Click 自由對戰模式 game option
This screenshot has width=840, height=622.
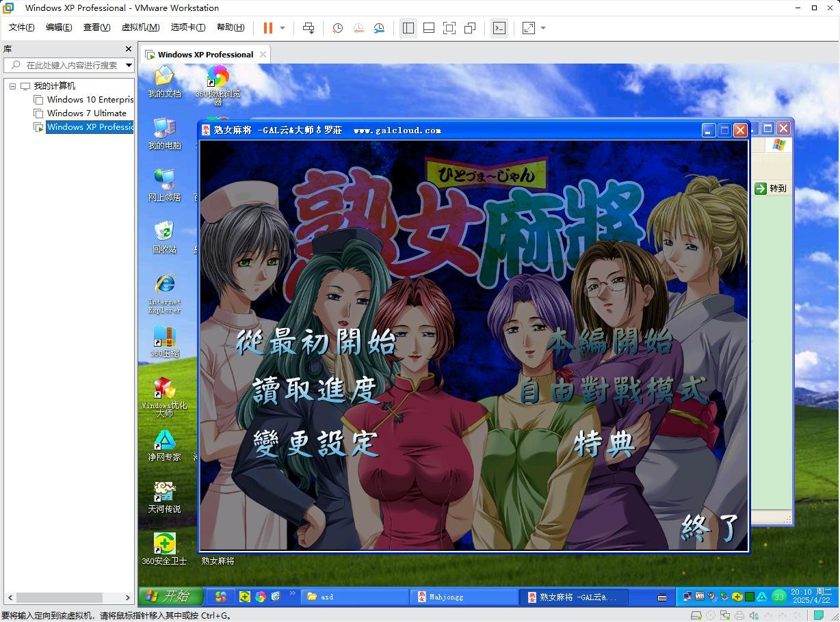[613, 390]
